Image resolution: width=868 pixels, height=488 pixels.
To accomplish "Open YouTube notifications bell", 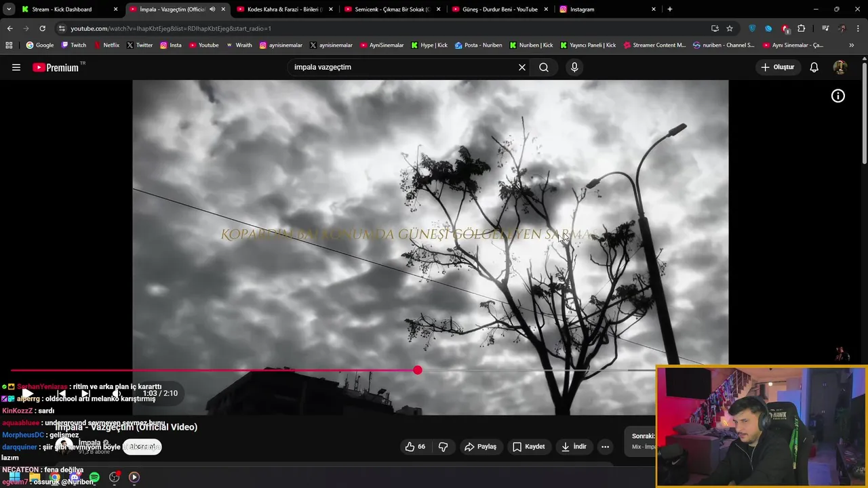I will tap(814, 67).
